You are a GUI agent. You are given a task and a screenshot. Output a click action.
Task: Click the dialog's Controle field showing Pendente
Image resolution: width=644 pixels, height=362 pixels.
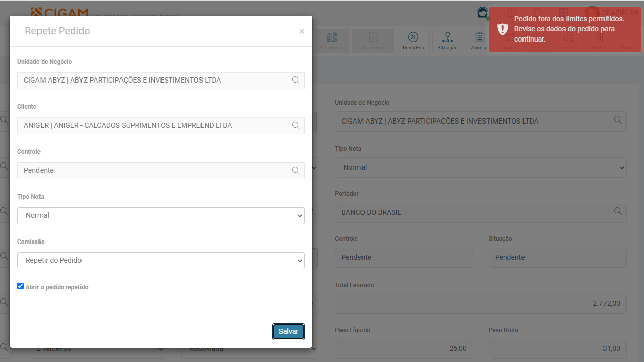pos(161,171)
